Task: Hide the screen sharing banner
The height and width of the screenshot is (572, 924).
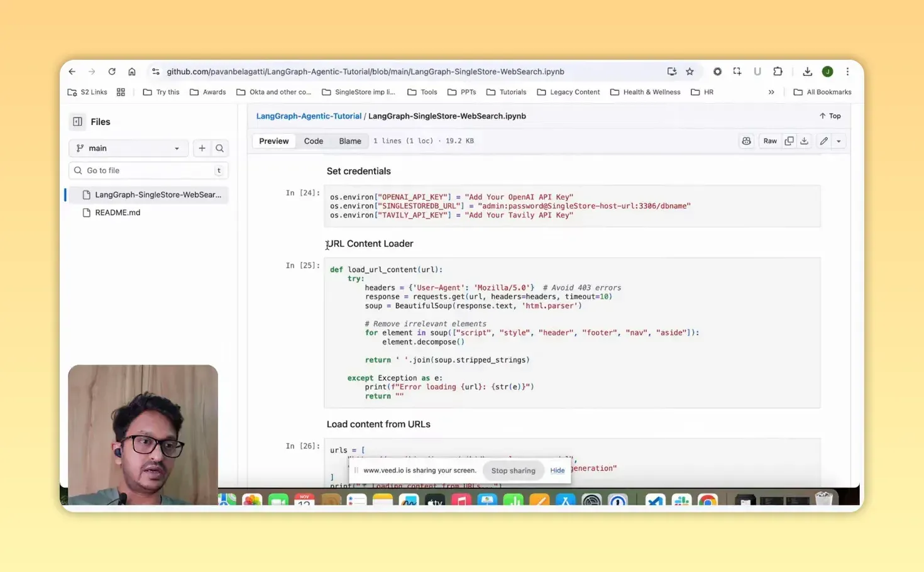Action: (x=558, y=470)
